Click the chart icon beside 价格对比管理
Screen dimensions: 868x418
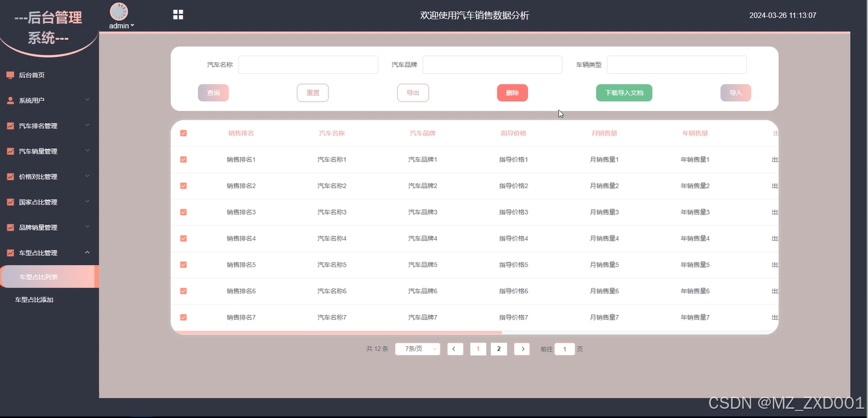coord(10,177)
